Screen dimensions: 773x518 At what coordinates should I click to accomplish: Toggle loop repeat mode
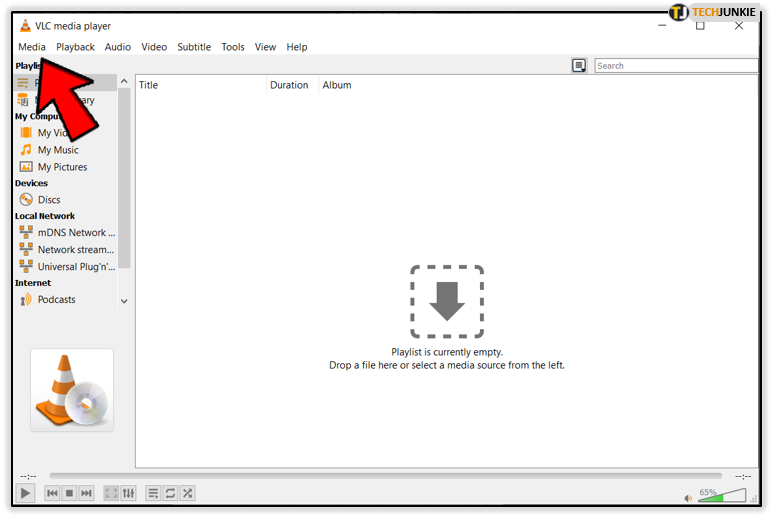click(170, 493)
